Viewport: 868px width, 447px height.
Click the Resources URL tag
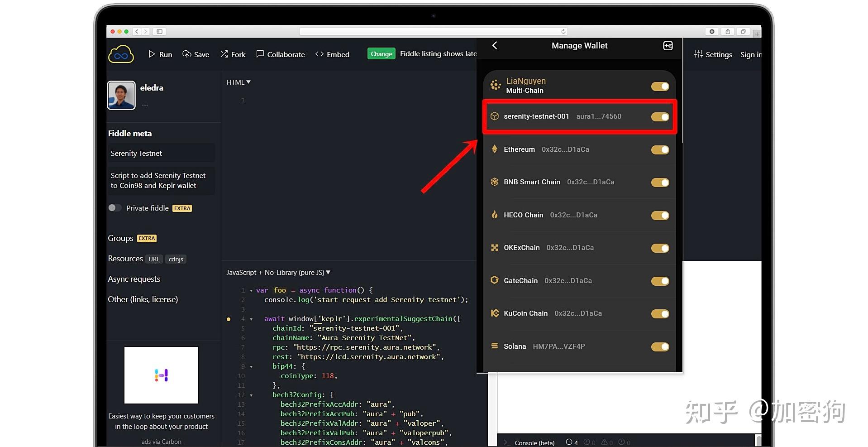[x=154, y=259]
